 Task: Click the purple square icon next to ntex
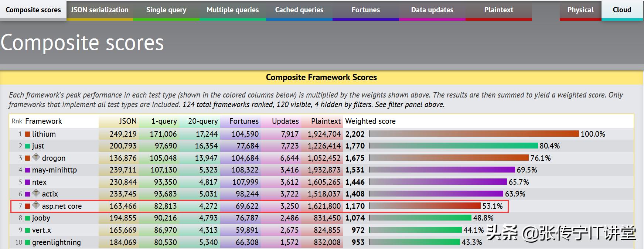(27, 183)
